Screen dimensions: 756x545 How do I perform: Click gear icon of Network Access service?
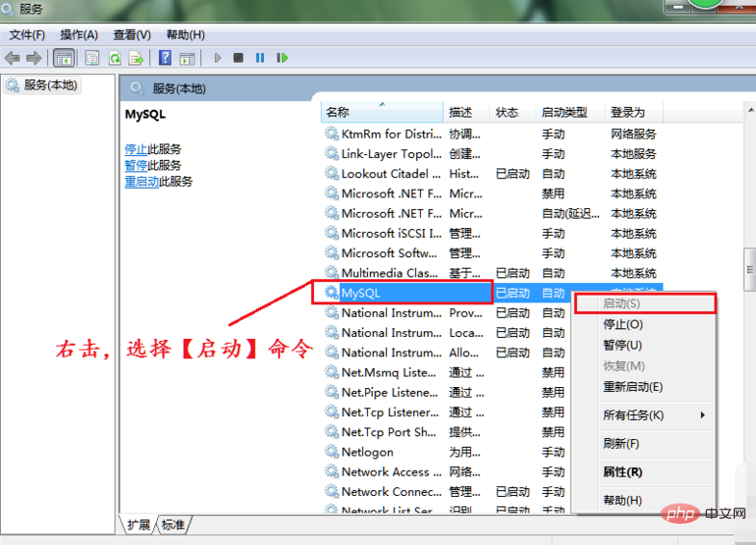coord(331,472)
